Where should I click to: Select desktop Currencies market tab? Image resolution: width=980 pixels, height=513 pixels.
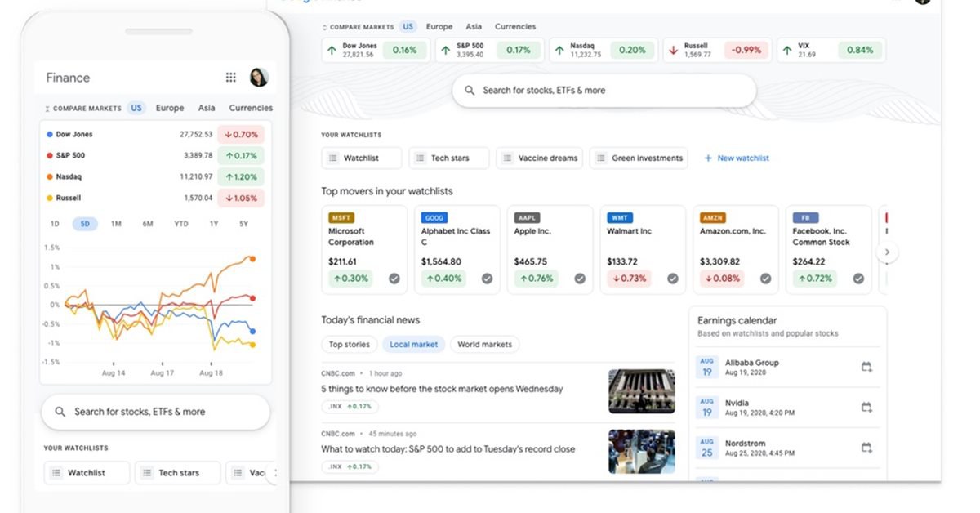[515, 27]
